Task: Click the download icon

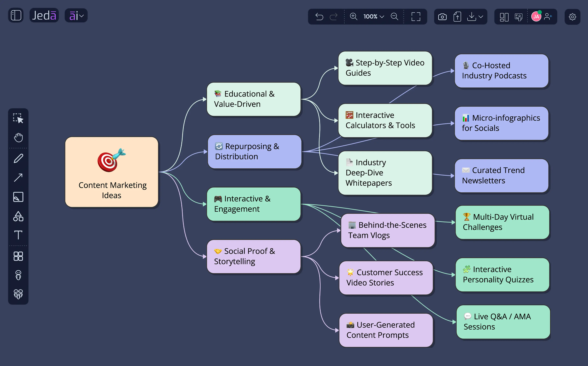Action: [471, 17]
